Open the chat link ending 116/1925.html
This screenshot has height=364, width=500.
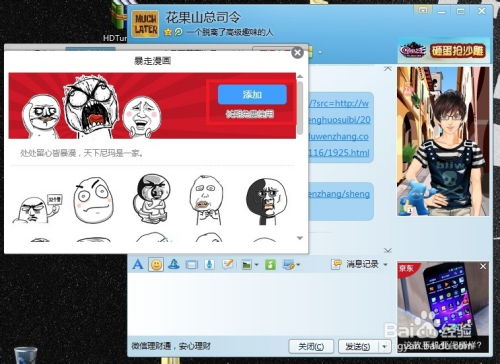[x=338, y=153]
